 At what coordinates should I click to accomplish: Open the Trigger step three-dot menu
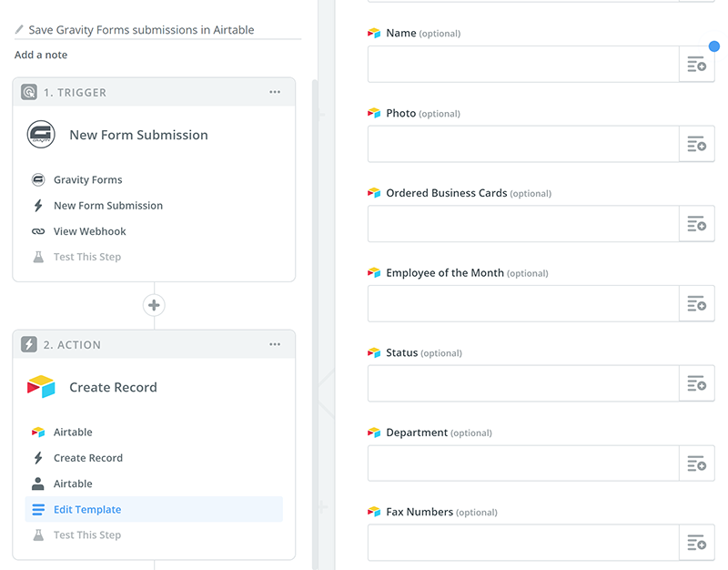tap(275, 92)
